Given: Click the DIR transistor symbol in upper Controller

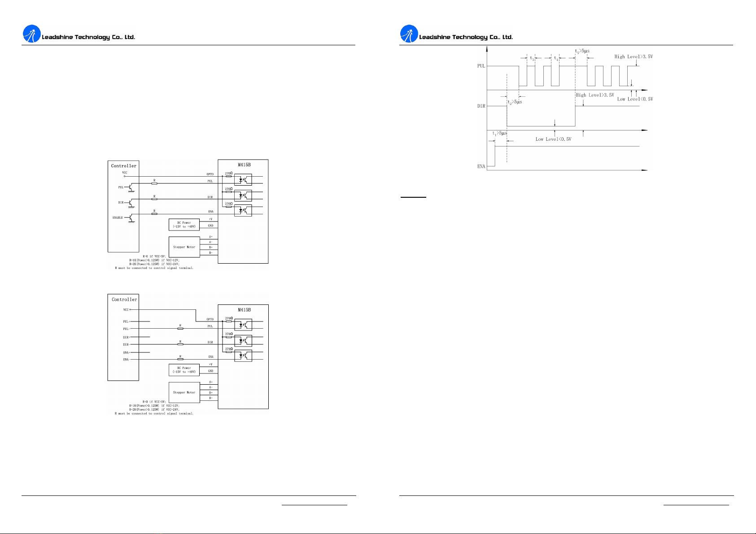Looking at the screenshot, I should (x=131, y=203).
